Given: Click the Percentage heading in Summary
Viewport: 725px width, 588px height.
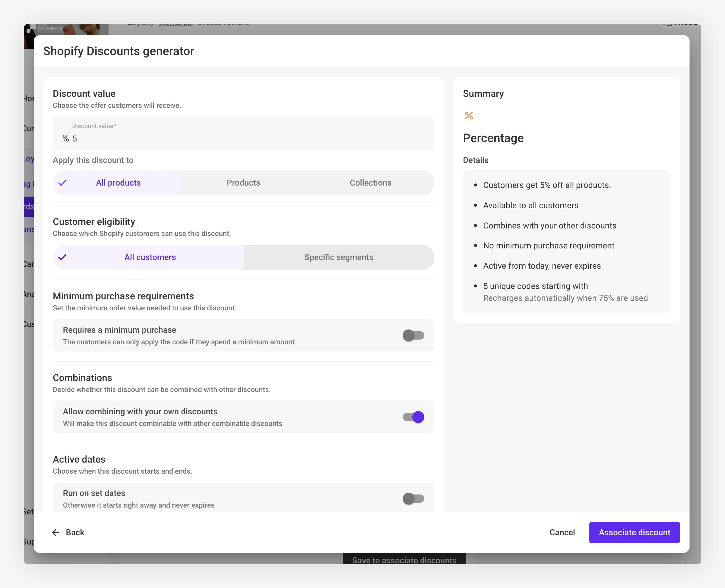Looking at the screenshot, I should coord(493,138).
